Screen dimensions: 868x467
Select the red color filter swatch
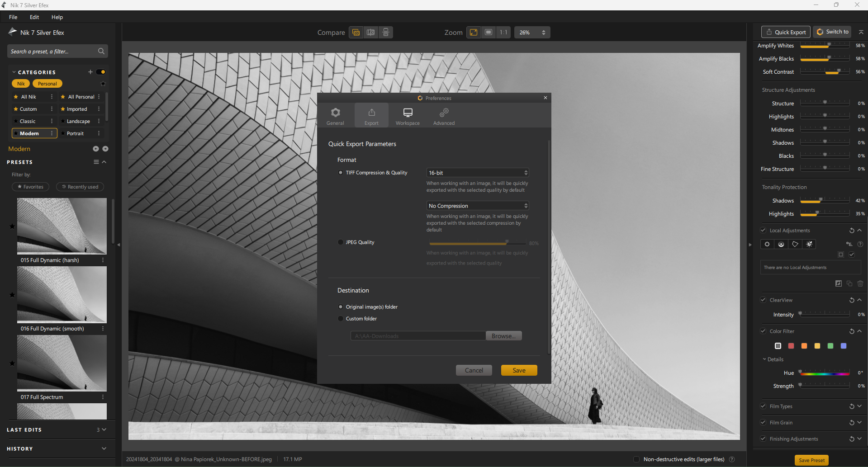tap(791, 346)
